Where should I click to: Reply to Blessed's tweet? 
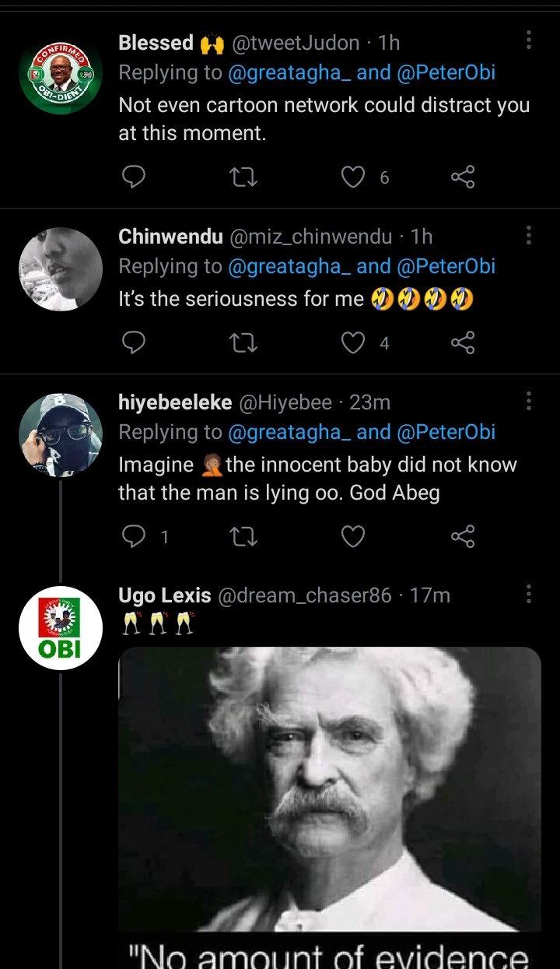pyautogui.click(x=134, y=177)
